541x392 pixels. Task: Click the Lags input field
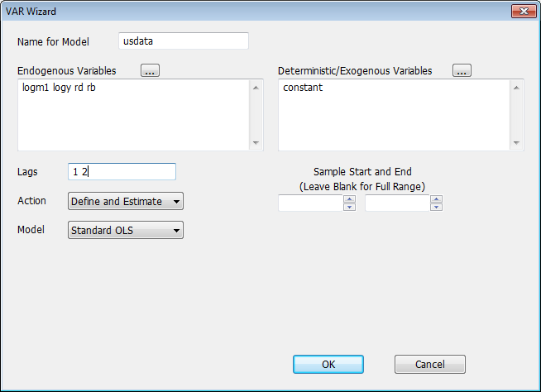coord(122,171)
